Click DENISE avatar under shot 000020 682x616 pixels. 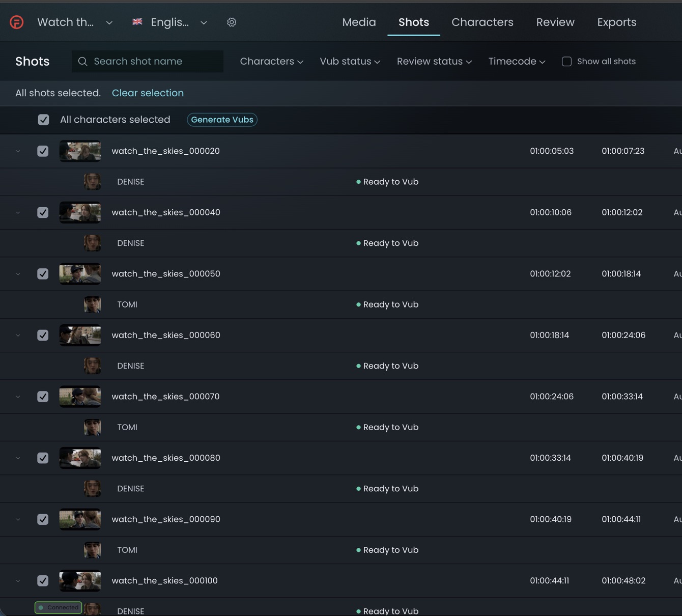(92, 182)
